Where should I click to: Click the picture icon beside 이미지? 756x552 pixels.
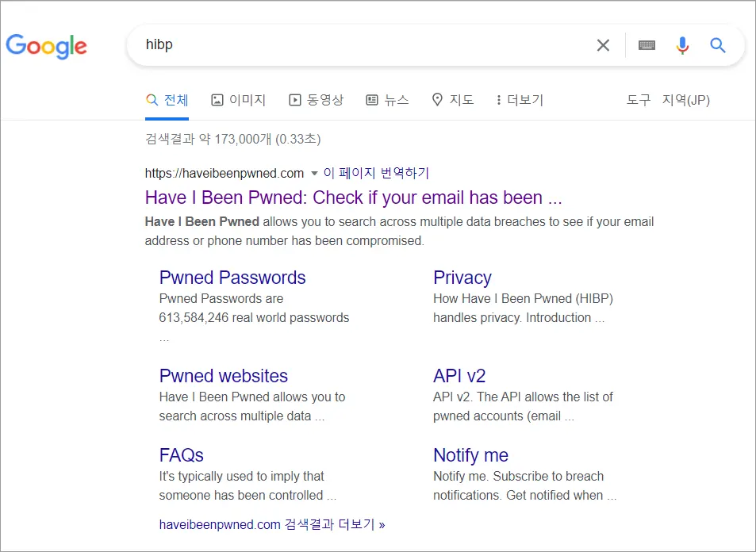217,99
